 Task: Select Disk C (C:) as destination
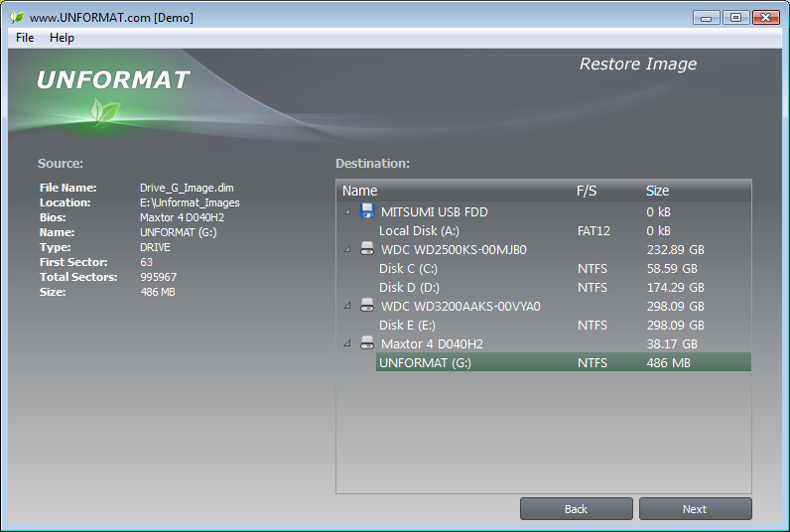point(564,269)
